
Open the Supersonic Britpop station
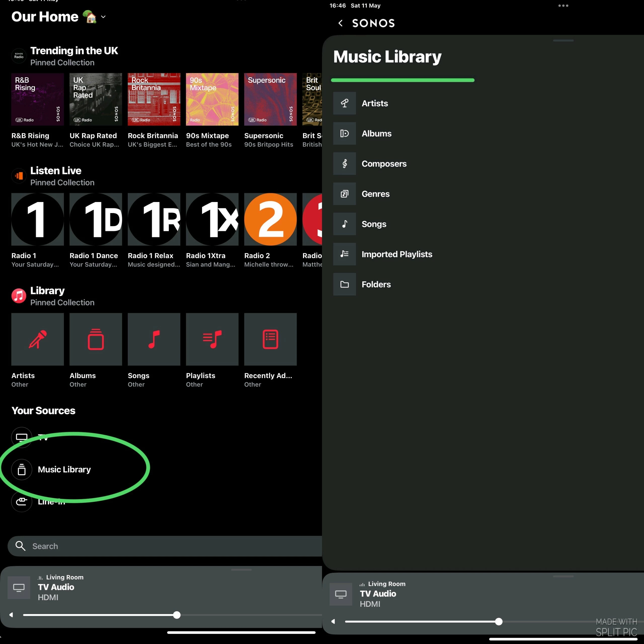(x=270, y=99)
